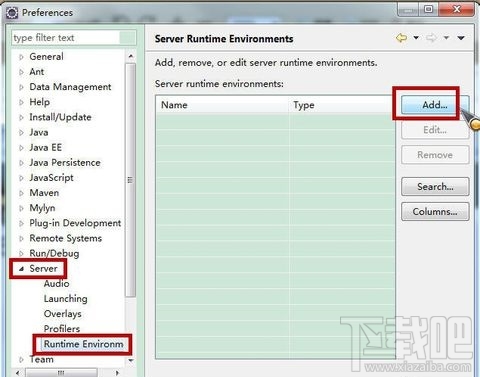The width and height of the screenshot is (480, 377).
Task: Expand the Java EE node
Action: 21,148
